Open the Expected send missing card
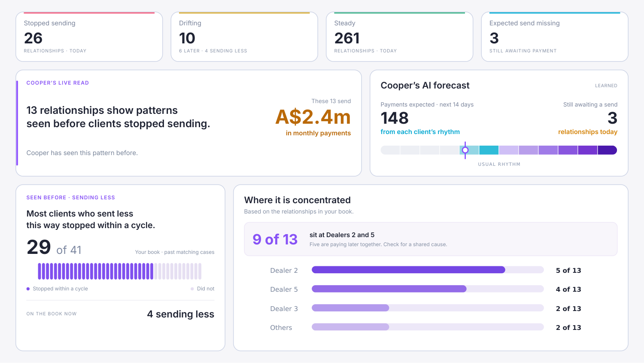 (555, 37)
